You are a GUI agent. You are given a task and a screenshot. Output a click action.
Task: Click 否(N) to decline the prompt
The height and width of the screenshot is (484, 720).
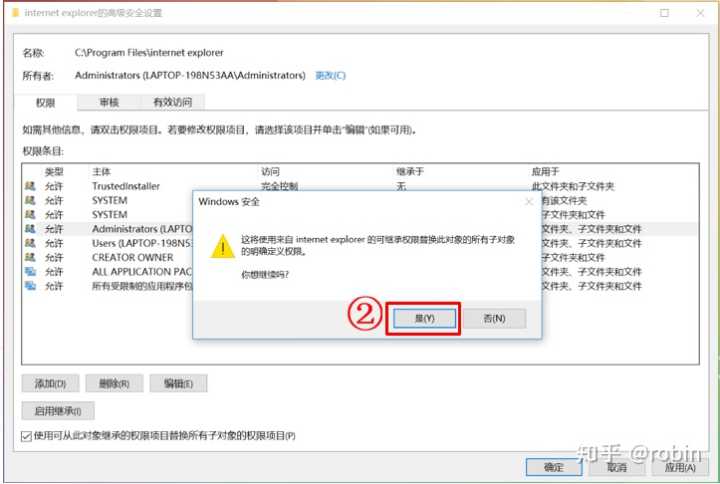[495, 318]
